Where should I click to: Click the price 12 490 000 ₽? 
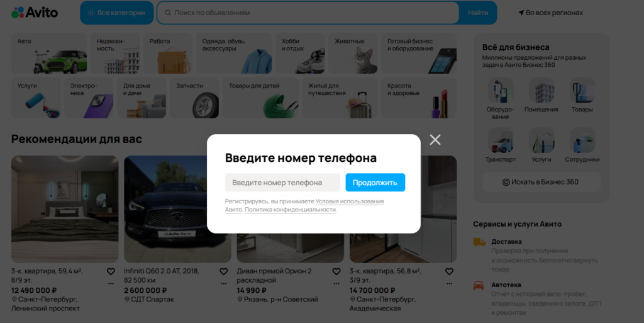[34, 290]
